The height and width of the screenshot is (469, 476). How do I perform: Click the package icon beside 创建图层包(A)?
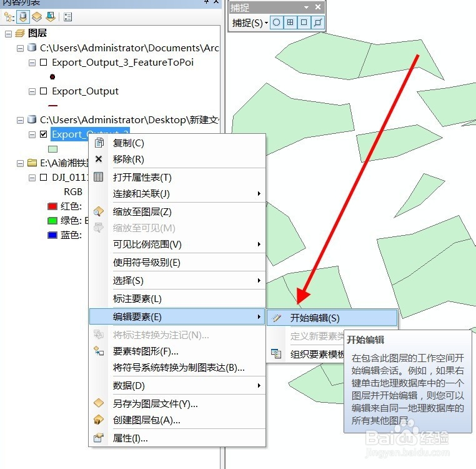coord(98,420)
